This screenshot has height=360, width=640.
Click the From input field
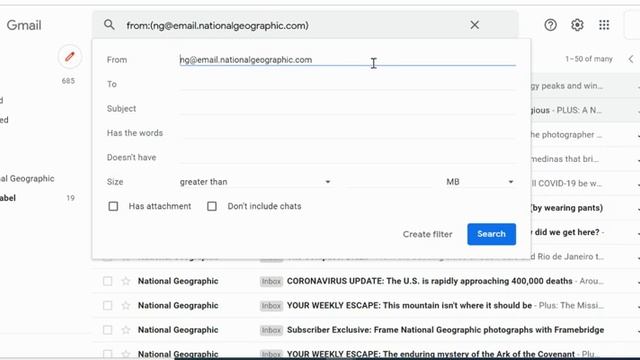(347, 60)
